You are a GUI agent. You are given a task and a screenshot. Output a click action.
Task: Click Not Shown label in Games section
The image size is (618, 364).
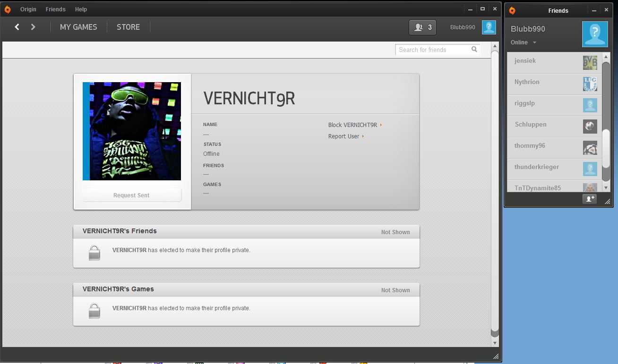click(395, 290)
